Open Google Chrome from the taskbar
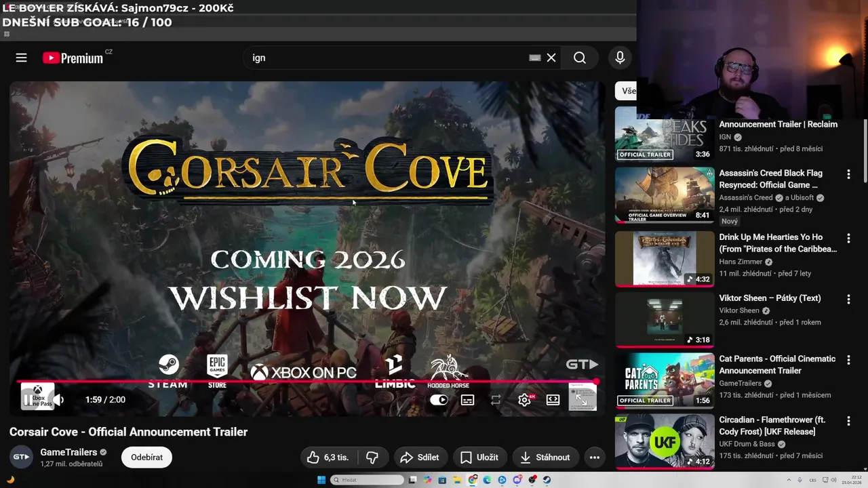Image resolution: width=868 pixels, height=488 pixels. click(x=473, y=480)
